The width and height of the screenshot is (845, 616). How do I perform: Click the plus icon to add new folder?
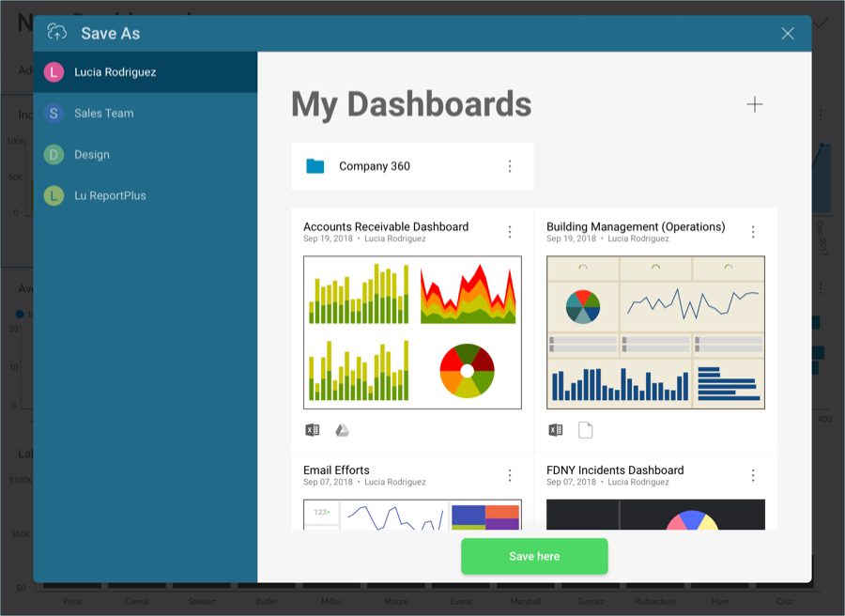click(x=754, y=104)
